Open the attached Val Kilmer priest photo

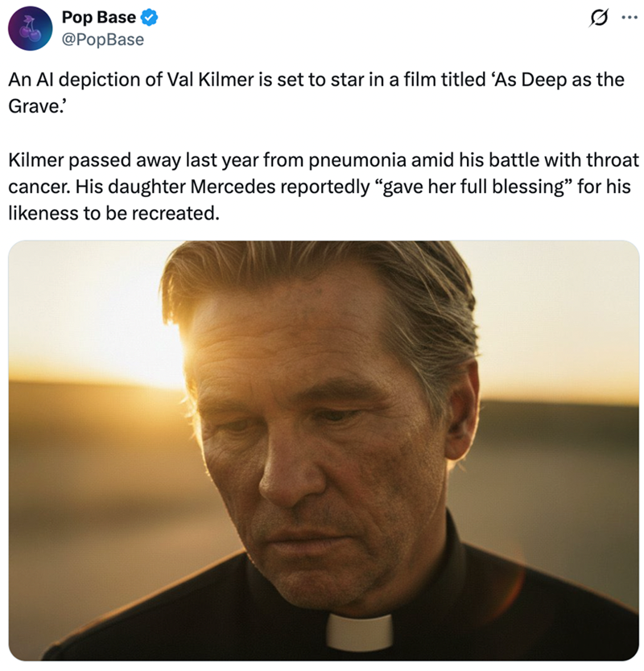(322, 451)
